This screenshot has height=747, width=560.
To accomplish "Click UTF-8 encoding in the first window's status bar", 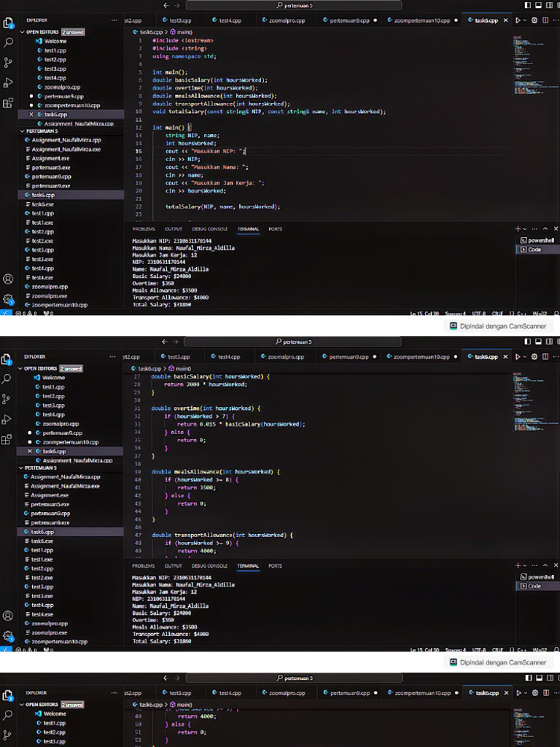I will [478, 314].
